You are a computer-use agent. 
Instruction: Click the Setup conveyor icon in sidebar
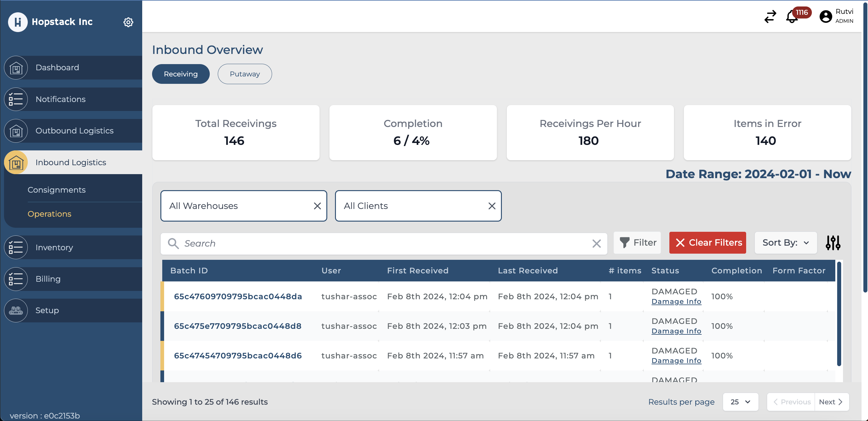(16, 310)
